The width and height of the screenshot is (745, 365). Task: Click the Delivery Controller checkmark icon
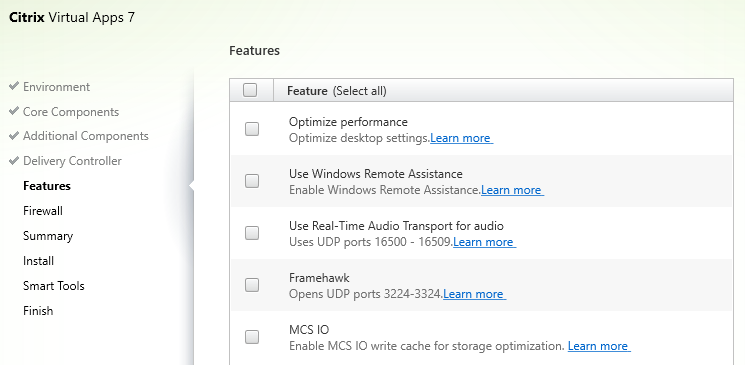tap(14, 161)
